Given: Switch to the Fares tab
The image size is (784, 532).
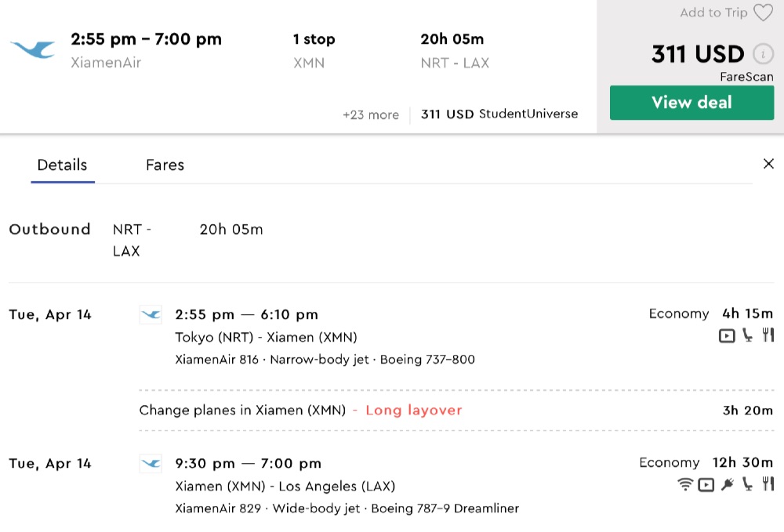Looking at the screenshot, I should pos(165,165).
